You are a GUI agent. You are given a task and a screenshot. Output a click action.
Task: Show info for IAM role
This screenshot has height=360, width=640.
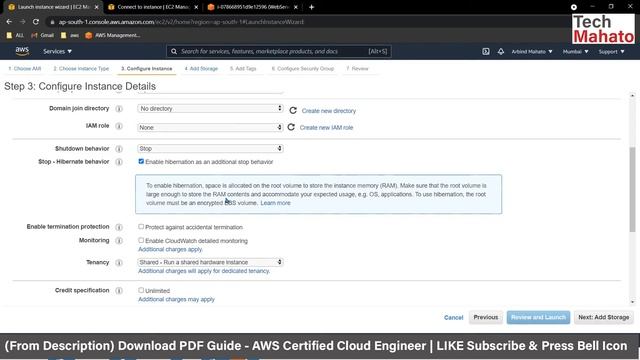119,126
